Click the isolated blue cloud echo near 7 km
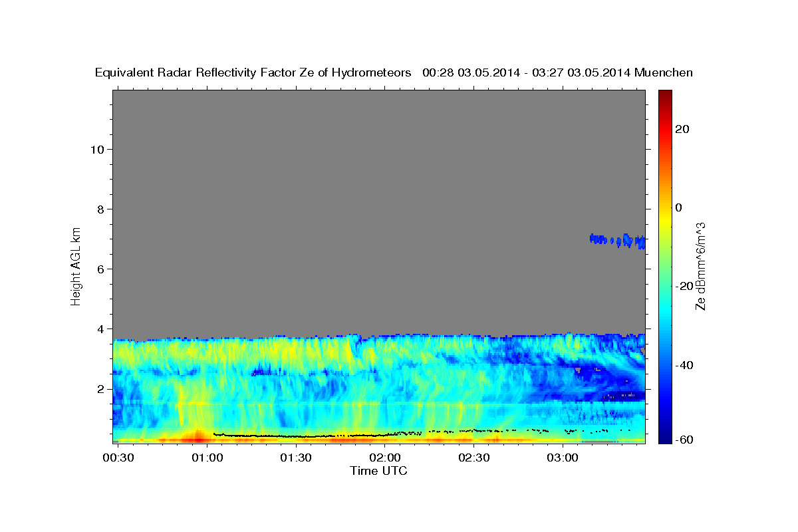 [x=617, y=240]
